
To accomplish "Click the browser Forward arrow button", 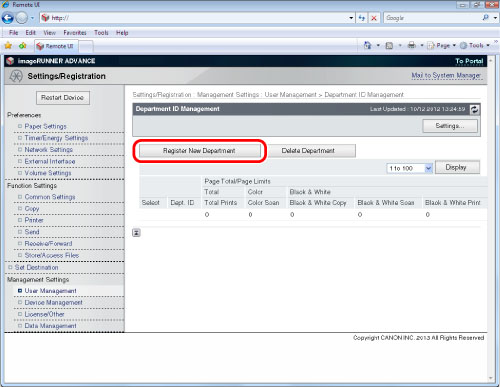I will click(22, 18).
